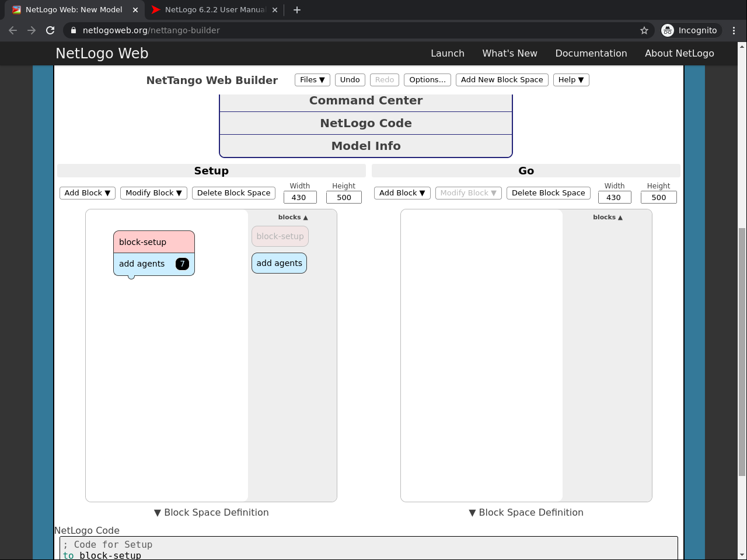Click Add New Block Space

(502, 80)
